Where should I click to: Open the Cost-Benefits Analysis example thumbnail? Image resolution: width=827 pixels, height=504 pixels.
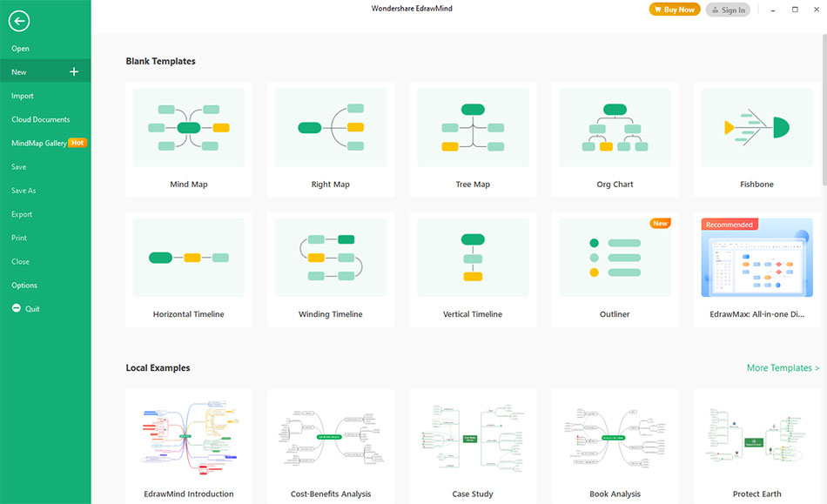(x=331, y=436)
